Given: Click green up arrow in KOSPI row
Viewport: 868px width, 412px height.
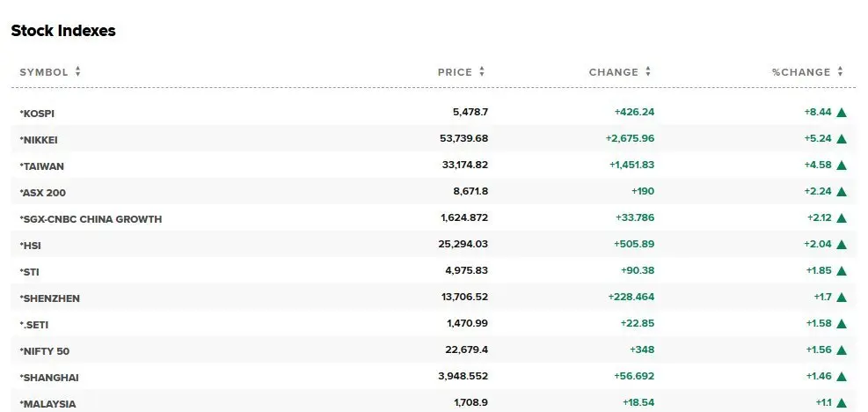Looking at the screenshot, I should [842, 113].
